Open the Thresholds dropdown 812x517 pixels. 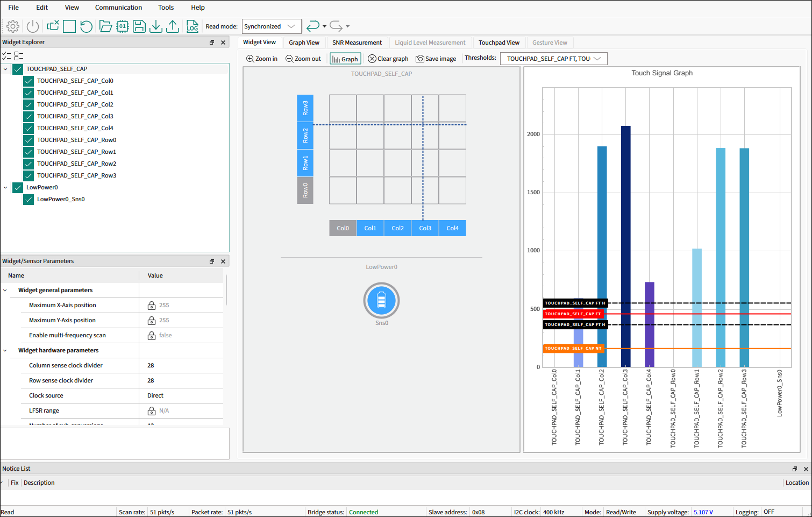[x=553, y=59]
